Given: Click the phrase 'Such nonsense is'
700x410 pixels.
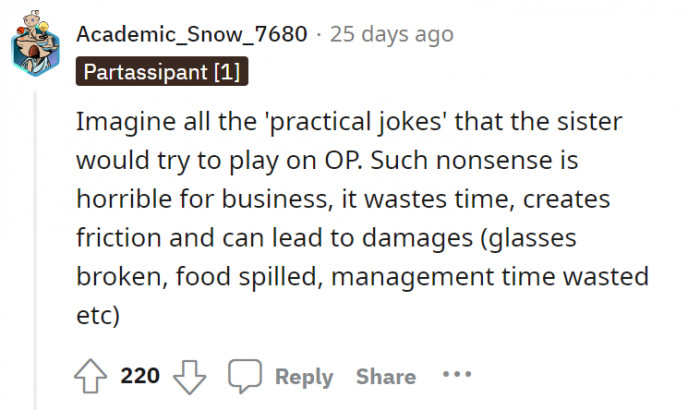Looking at the screenshot, I should [x=475, y=160].
